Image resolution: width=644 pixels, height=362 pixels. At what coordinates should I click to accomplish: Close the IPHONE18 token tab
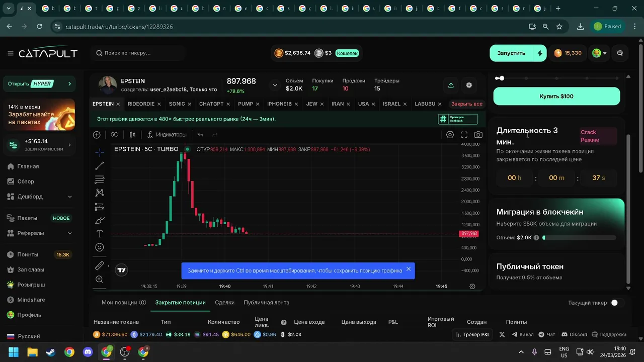296,104
